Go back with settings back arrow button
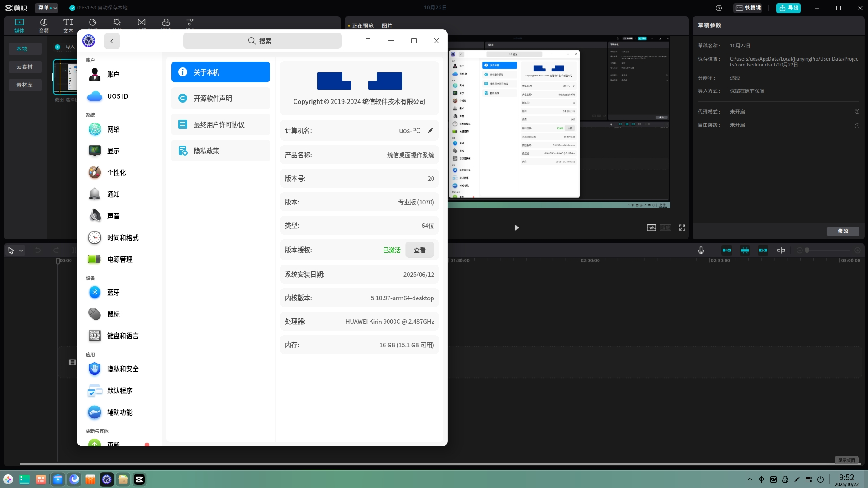The image size is (868, 488). pyautogui.click(x=112, y=41)
